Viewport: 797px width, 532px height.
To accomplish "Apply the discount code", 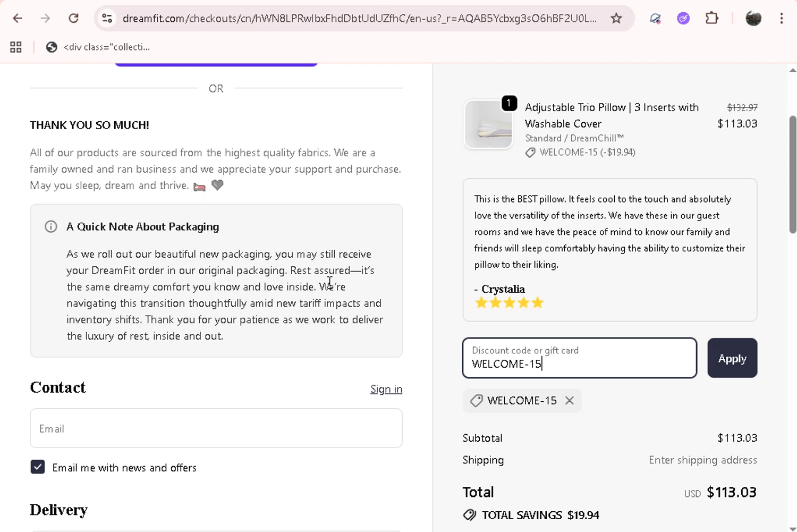I will coord(732,358).
